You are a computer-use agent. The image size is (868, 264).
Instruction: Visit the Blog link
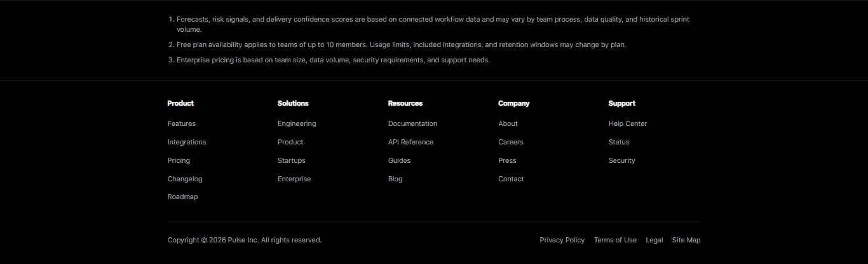tap(395, 179)
